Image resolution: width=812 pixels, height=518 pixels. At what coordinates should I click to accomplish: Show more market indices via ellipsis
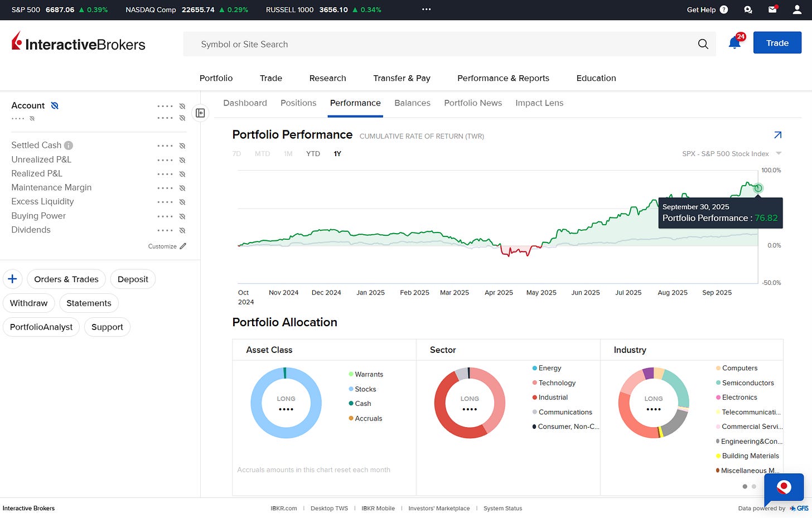[x=426, y=9]
